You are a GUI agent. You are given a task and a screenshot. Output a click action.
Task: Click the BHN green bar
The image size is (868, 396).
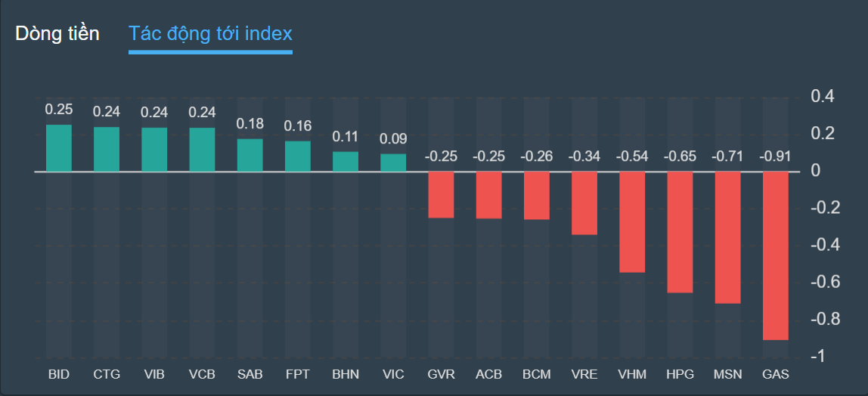(x=346, y=162)
